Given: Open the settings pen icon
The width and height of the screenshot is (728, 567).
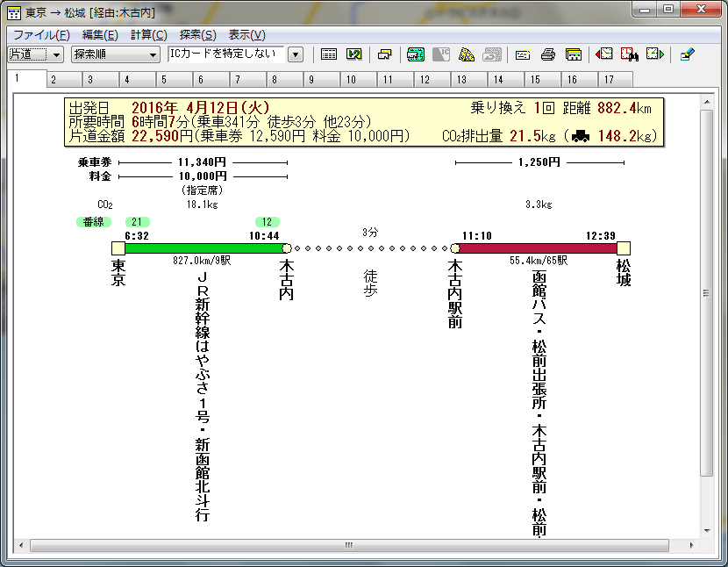Looking at the screenshot, I should coord(688,54).
